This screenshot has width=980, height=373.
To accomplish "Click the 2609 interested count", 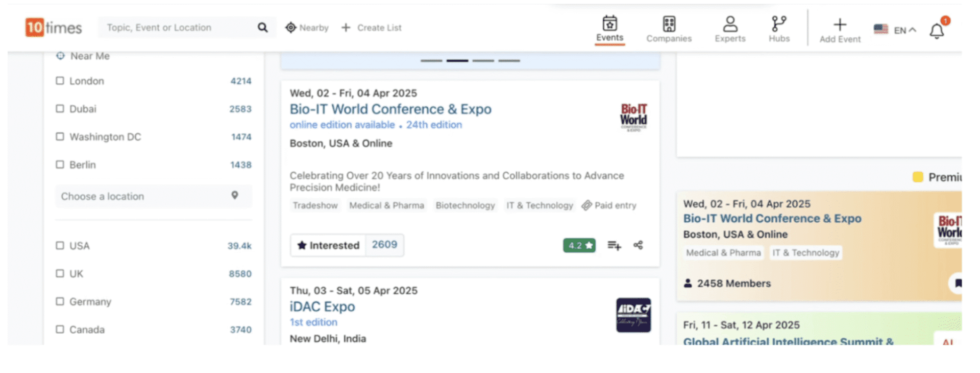I will pos(384,245).
